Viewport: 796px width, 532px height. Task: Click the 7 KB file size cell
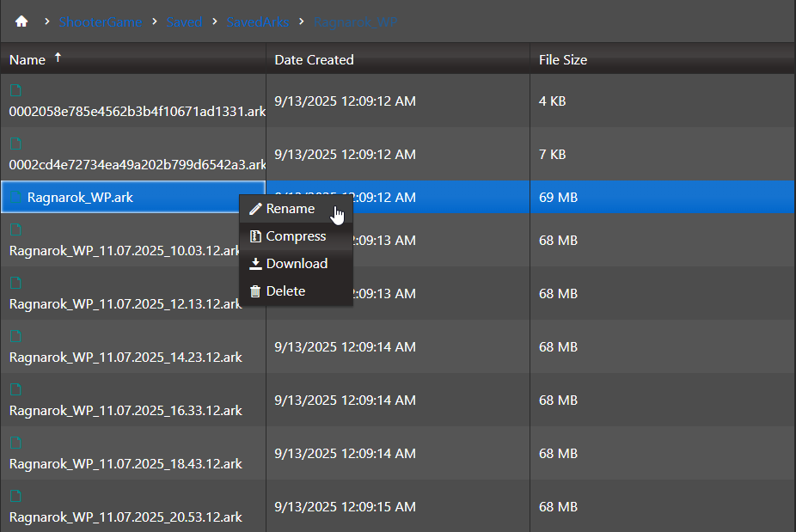(663, 155)
